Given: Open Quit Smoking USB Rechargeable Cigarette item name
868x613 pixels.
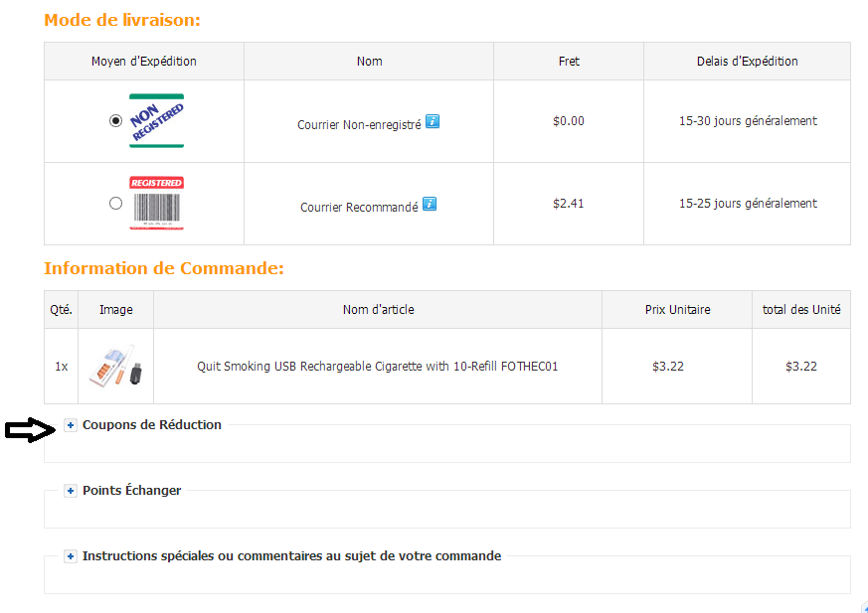Looking at the screenshot, I should click(377, 367).
